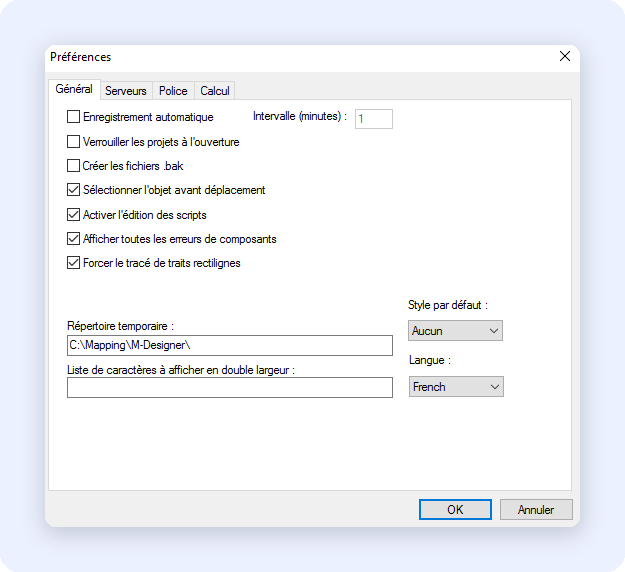Screen dimensions: 625x572
Task: Open the Style par défaut dropdown
Action: click(455, 330)
